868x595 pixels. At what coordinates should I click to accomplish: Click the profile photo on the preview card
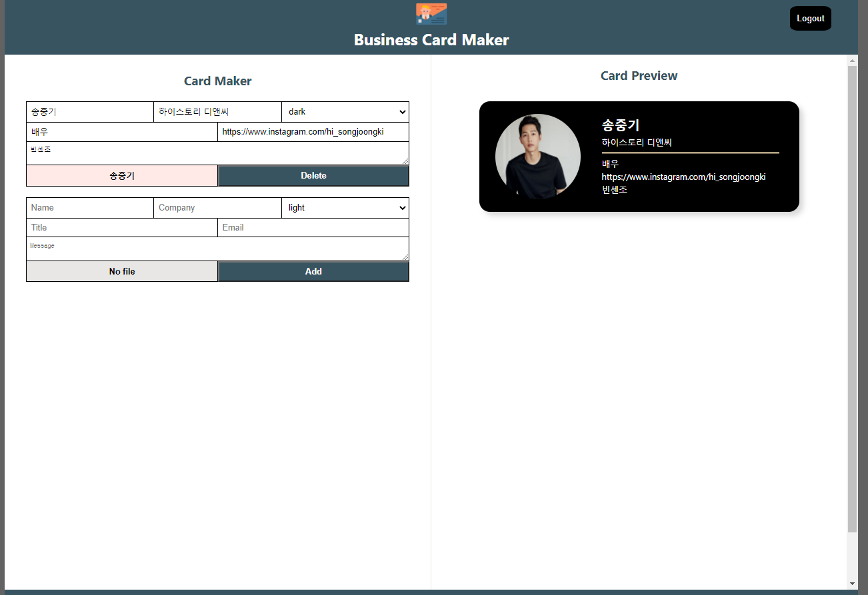tap(537, 156)
